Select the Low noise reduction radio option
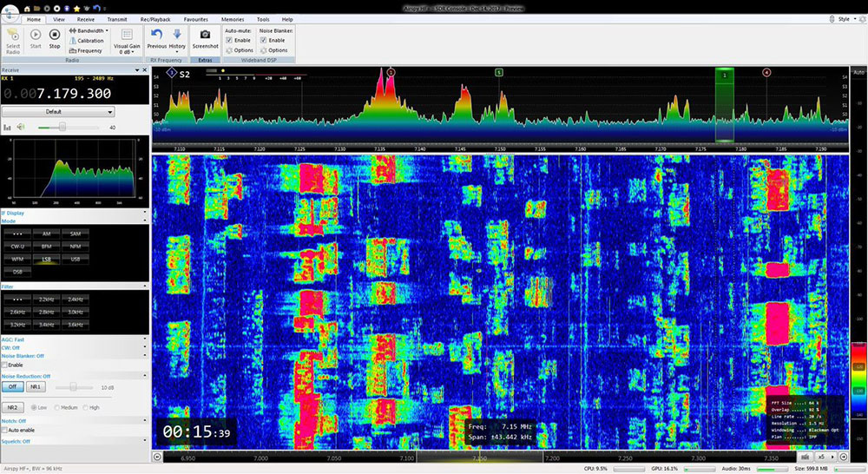 point(34,407)
